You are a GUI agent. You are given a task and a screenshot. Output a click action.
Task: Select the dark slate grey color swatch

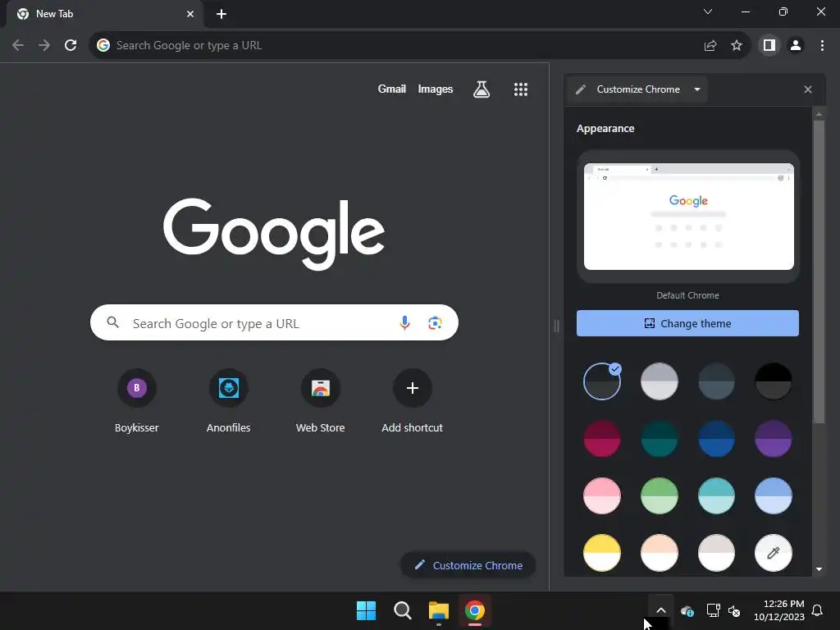[x=716, y=381]
